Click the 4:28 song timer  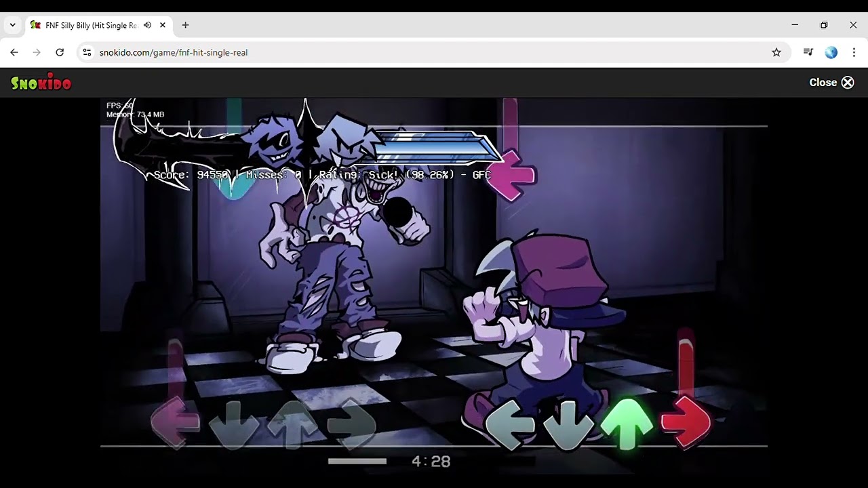tap(431, 462)
